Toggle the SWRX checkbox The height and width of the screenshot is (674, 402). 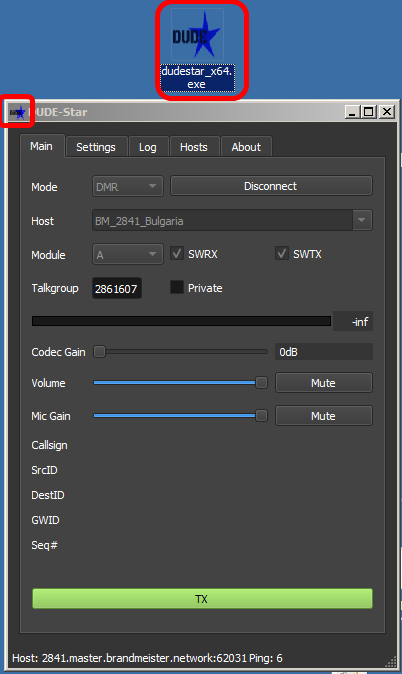(x=177, y=254)
